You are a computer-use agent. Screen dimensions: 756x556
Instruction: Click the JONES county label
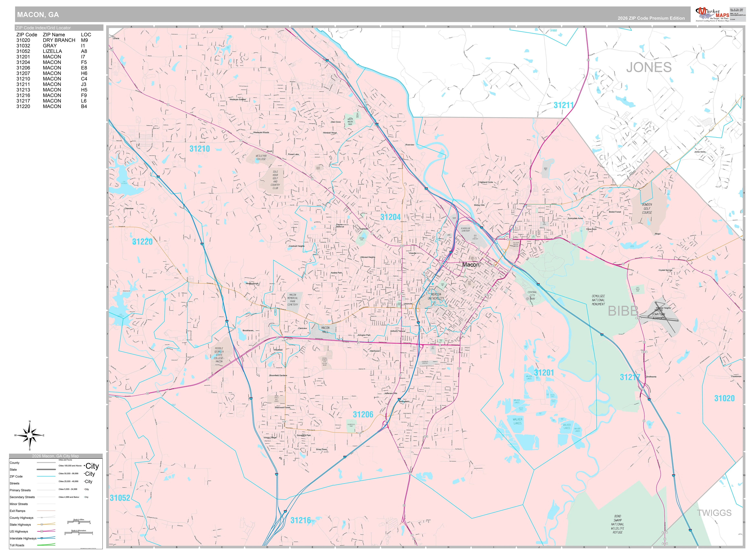pyautogui.click(x=649, y=67)
